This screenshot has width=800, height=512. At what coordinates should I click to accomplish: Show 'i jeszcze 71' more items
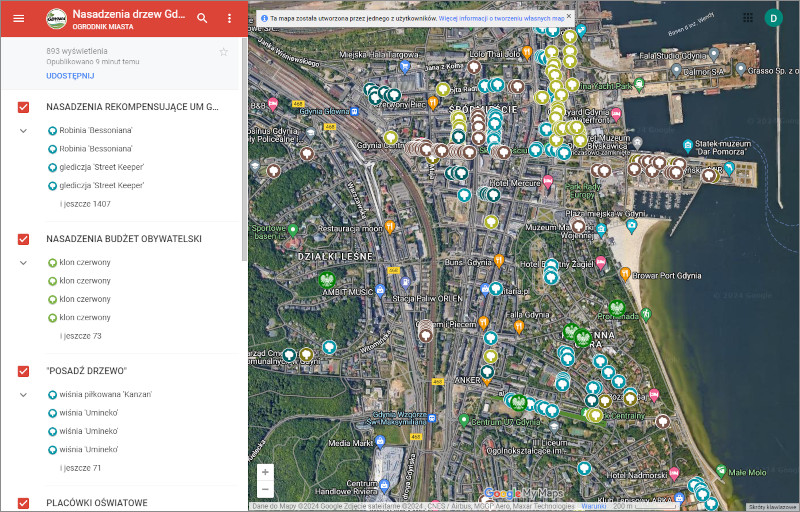point(81,468)
